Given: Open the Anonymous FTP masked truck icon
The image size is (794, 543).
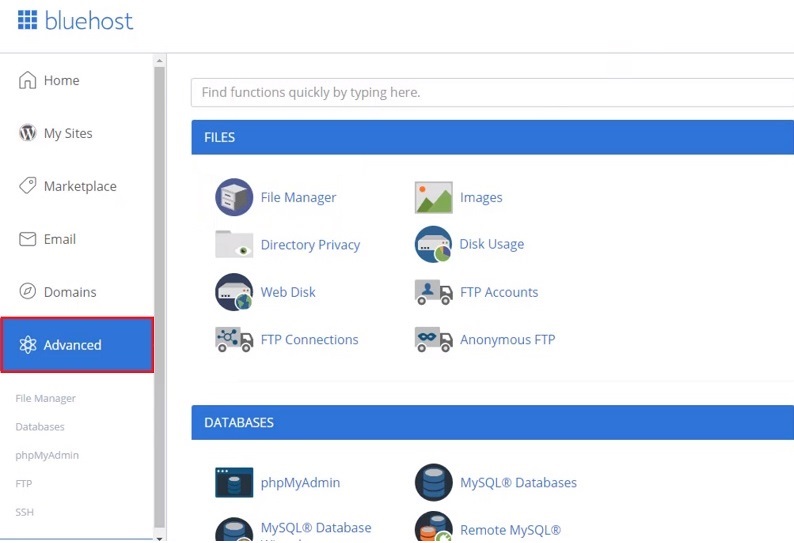Looking at the screenshot, I should click(x=433, y=340).
